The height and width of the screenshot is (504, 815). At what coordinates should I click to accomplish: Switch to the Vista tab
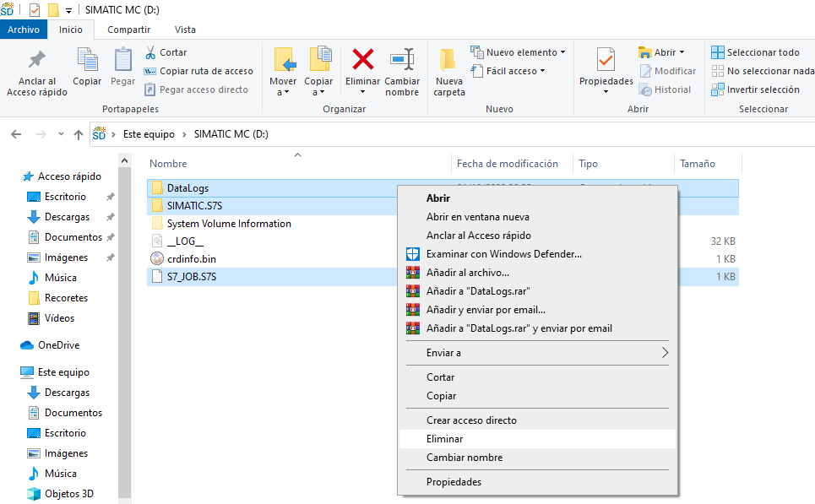point(185,30)
